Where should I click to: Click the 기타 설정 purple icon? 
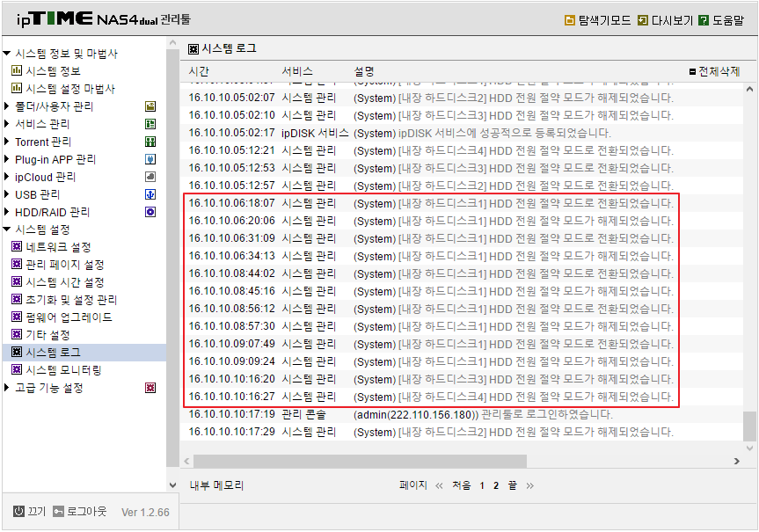17,334
